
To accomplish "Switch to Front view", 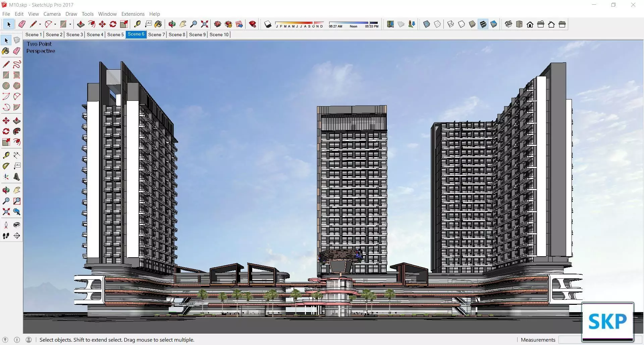I will click(x=530, y=24).
